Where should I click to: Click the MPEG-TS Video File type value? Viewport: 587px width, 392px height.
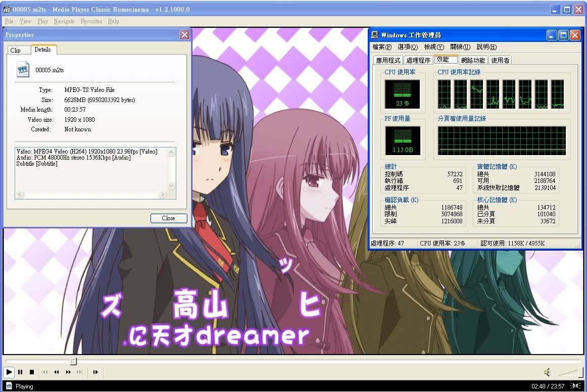(89, 90)
